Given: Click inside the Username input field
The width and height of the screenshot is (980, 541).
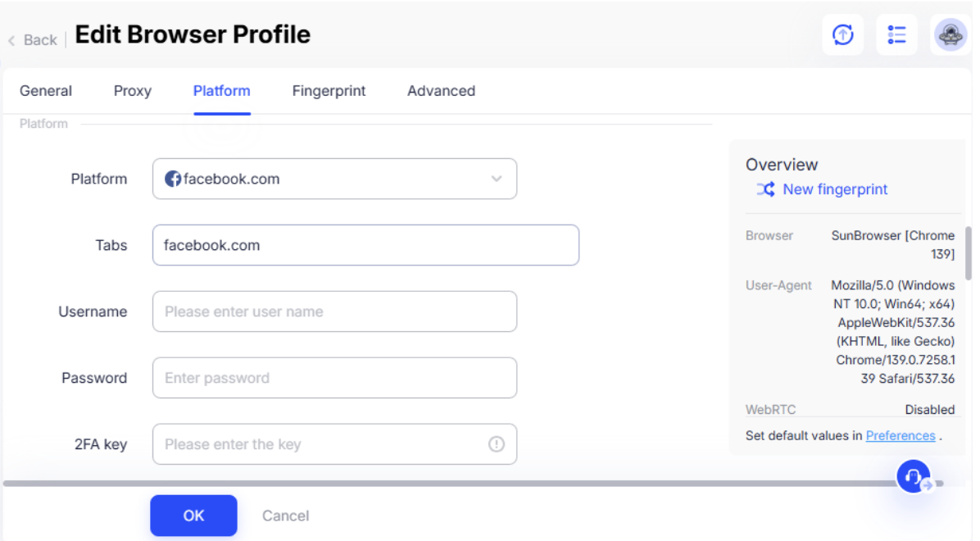Looking at the screenshot, I should [x=333, y=311].
